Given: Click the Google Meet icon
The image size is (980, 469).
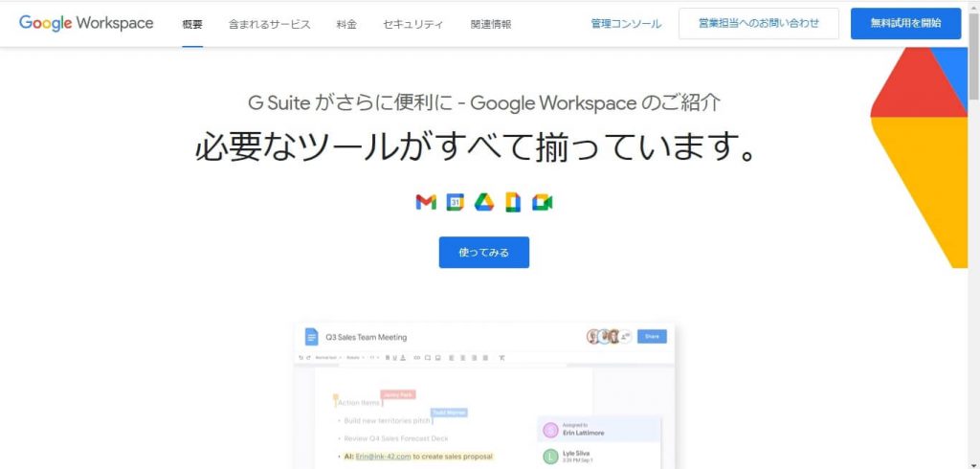Looking at the screenshot, I should coord(543,203).
